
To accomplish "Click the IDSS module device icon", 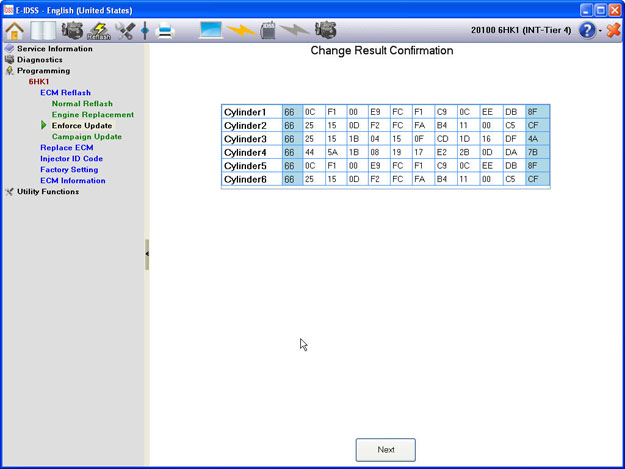I will [x=268, y=31].
